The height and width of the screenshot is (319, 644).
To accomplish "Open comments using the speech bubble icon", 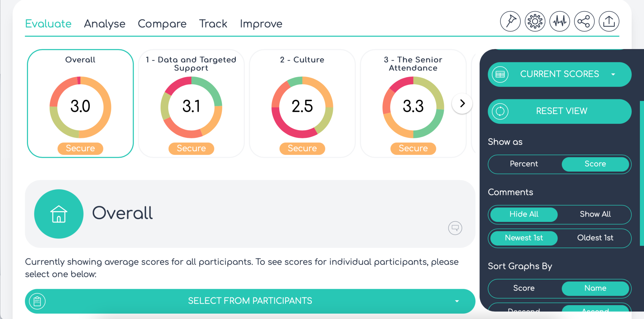I will point(455,228).
